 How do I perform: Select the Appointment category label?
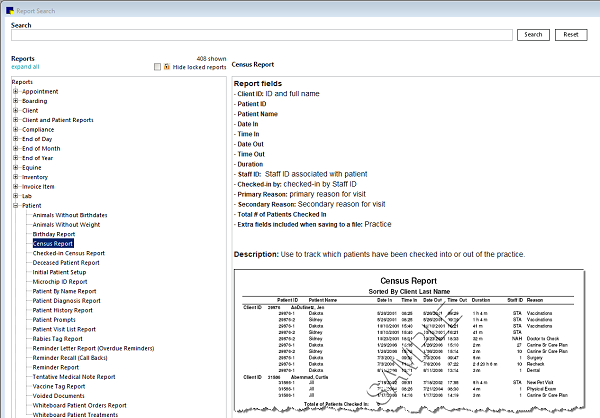pos(40,91)
